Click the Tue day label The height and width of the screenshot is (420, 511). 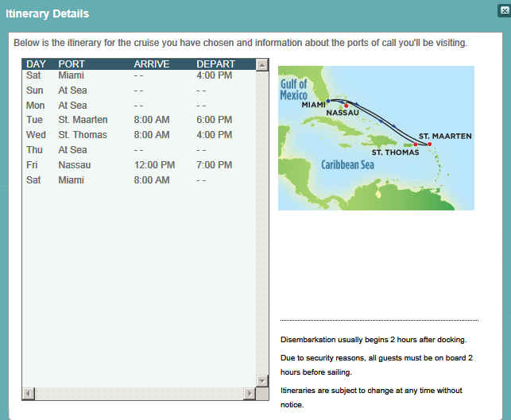34,120
